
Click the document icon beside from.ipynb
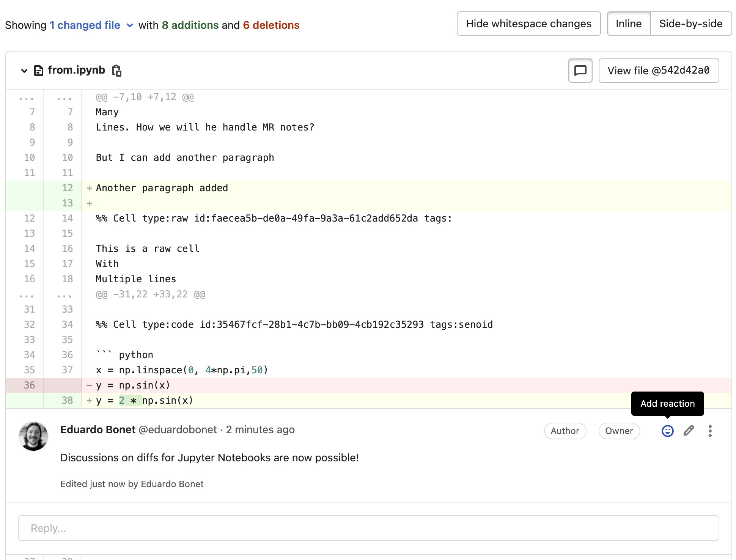pos(38,70)
